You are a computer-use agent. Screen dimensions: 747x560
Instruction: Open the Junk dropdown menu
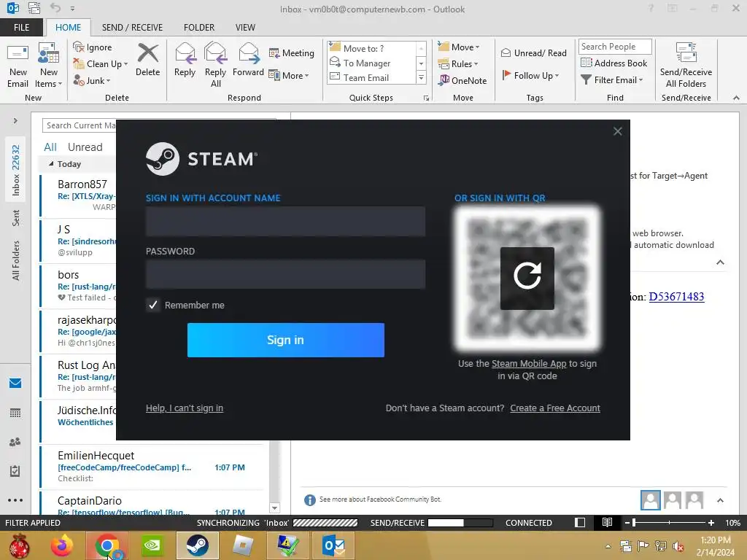91,80
